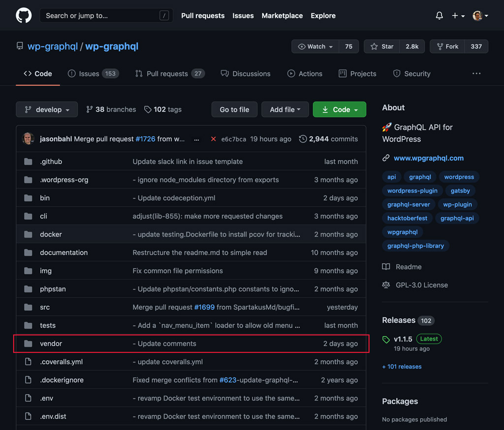This screenshot has width=504, height=430.
Task: Select the graphql topic tag
Action: [x=420, y=177]
